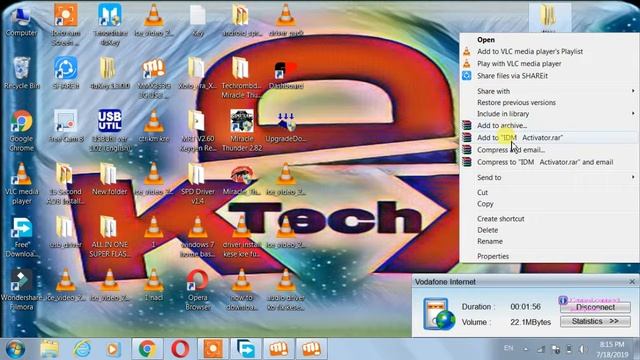Open the taskbar clock showing 8:15 PM
Image resolution: width=640 pixels, height=360 pixels.
coord(611,349)
